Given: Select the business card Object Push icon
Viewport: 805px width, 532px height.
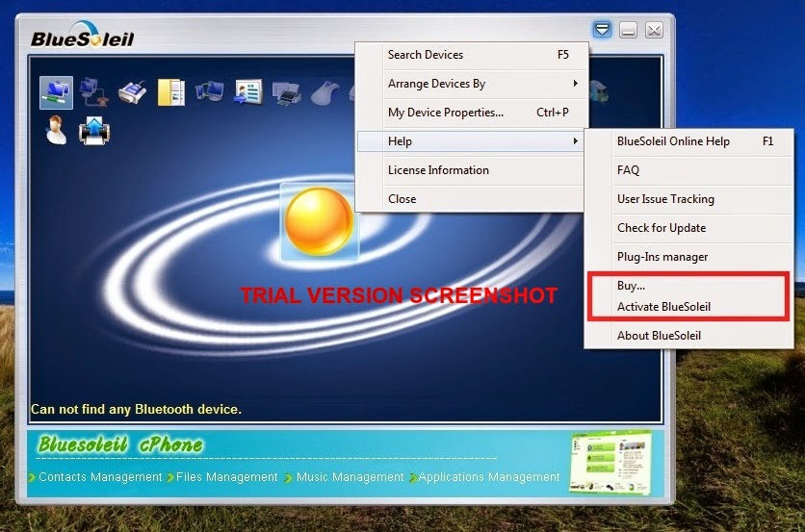Looking at the screenshot, I should 248,92.
